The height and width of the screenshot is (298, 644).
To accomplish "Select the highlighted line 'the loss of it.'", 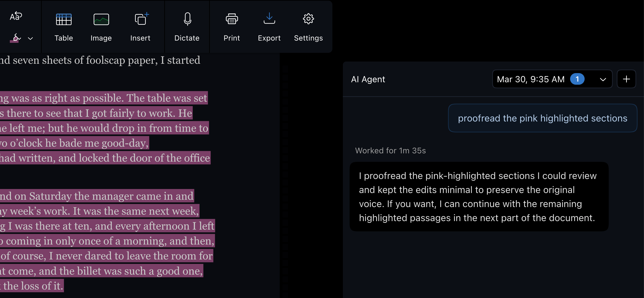I will click(31, 286).
